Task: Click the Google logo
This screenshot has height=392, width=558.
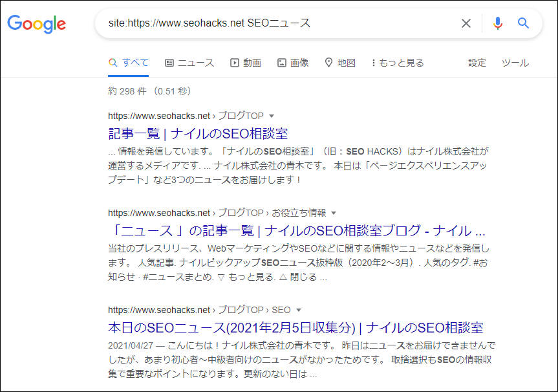Action: pyautogui.click(x=37, y=24)
